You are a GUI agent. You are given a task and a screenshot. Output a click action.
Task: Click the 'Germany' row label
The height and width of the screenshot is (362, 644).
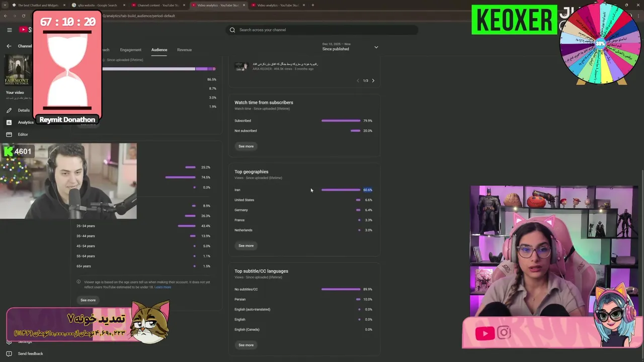241,210
